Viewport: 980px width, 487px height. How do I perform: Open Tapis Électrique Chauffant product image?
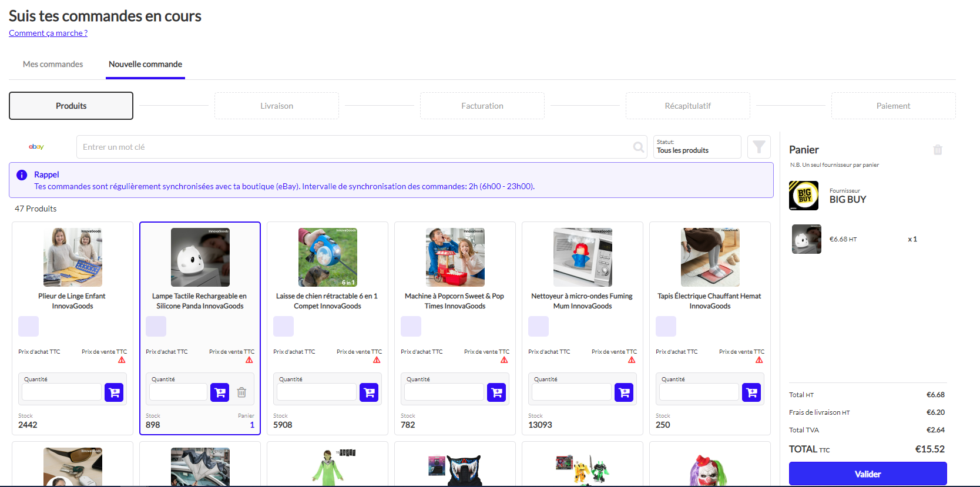[x=710, y=257]
